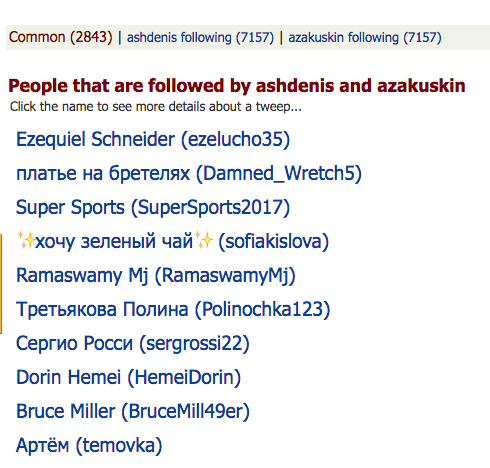Switch to ashdenis following (7157) tab

(200, 37)
